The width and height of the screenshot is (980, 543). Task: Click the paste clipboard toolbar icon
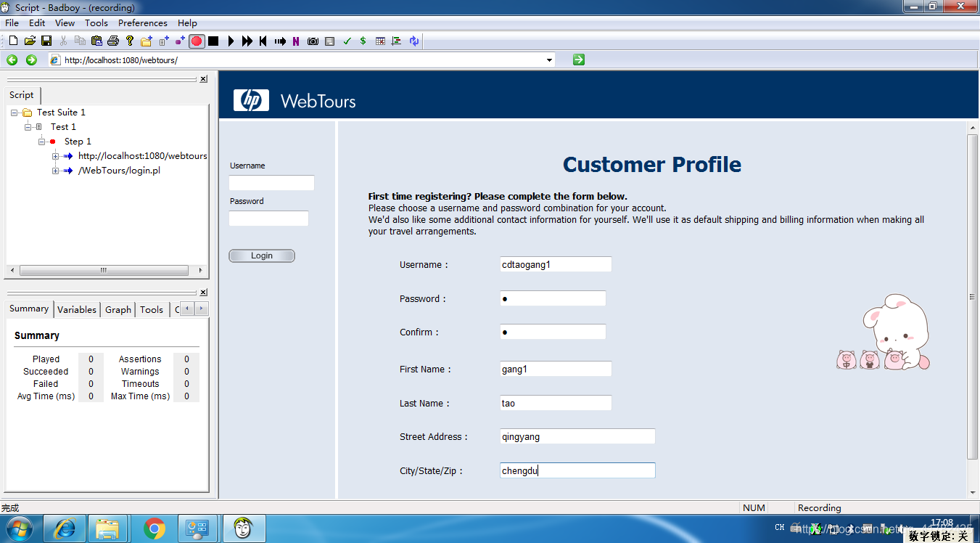96,41
